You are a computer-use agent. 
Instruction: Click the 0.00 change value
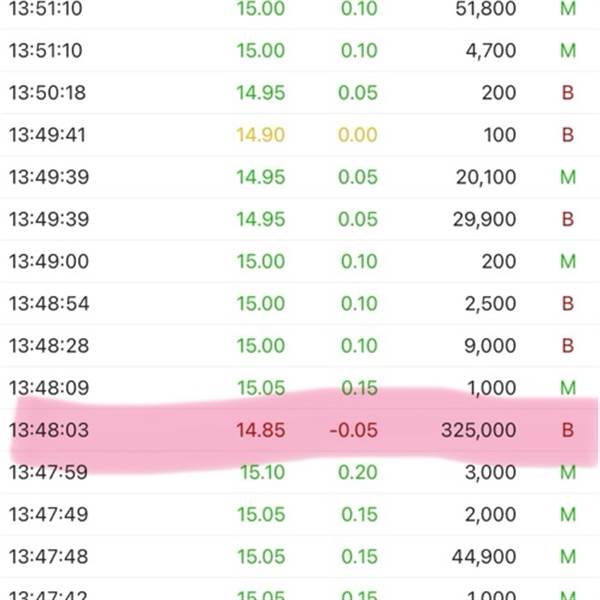coord(358,135)
